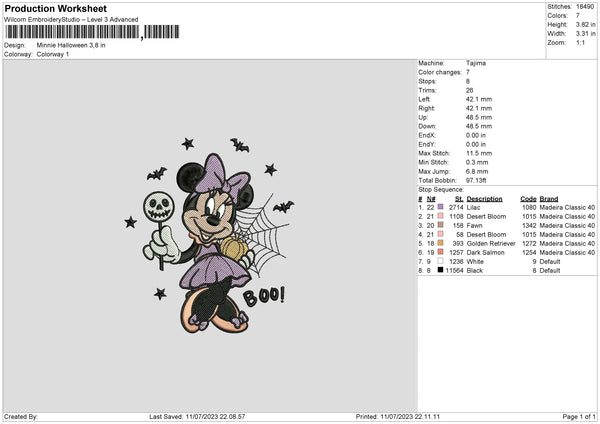Click the 'White' description text
The width and height of the screenshot is (600, 424).
point(475,262)
